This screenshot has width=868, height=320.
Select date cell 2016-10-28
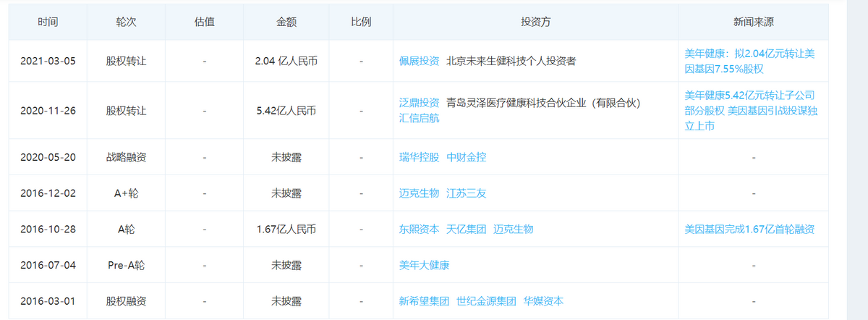pos(48,229)
